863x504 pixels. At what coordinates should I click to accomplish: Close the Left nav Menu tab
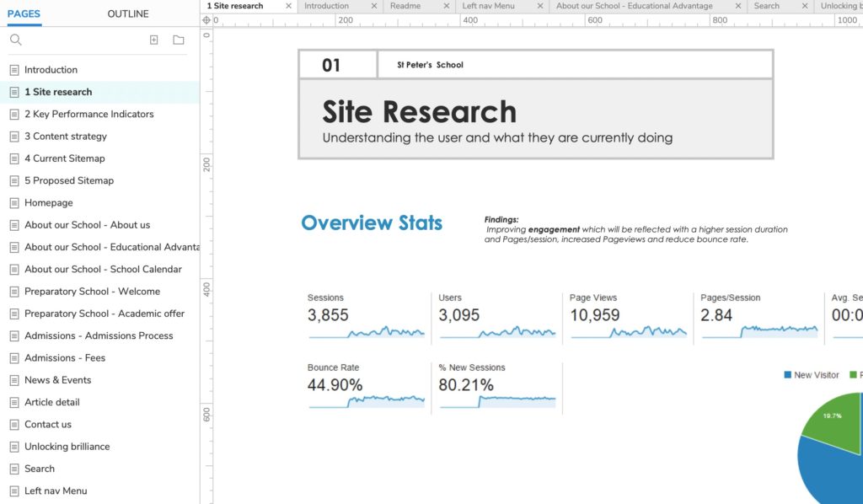click(539, 6)
